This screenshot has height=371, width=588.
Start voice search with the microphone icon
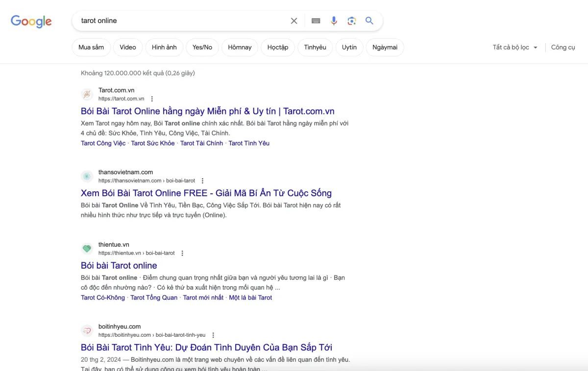coord(334,21)
